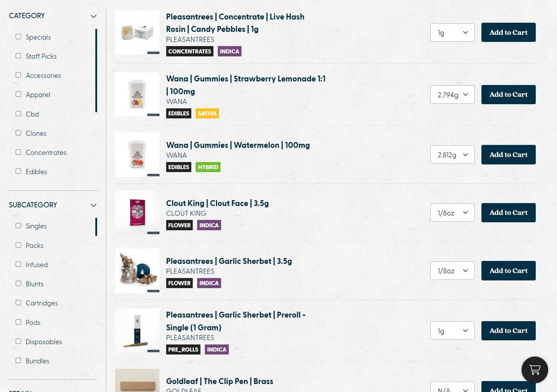Open the Wana Gummies Watermelon 100mg product link
Screen dimensions: 557x392
(238, 145)
